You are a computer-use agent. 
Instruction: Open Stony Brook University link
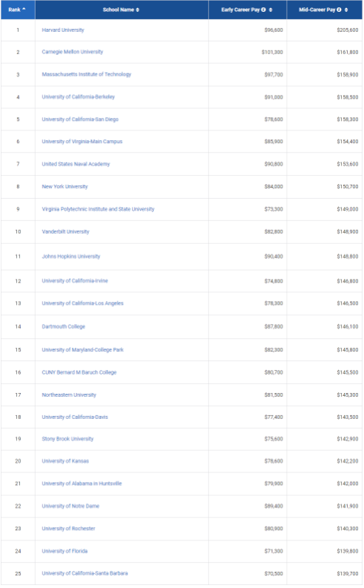coord(67,439)
